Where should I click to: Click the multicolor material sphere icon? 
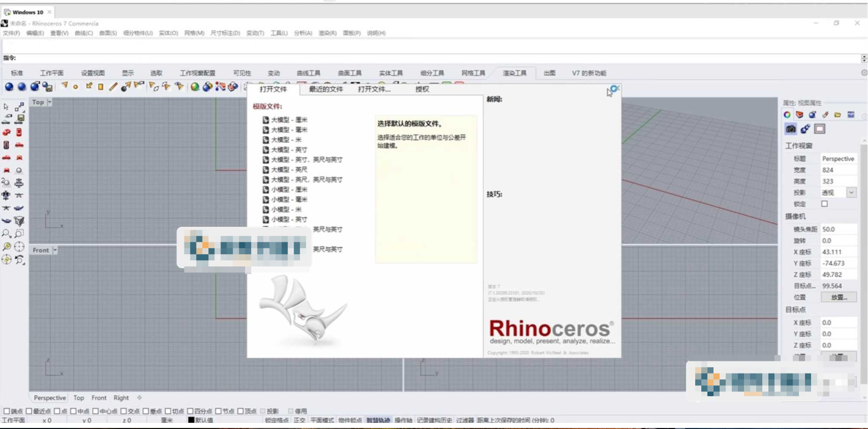[x=195, y=87]
